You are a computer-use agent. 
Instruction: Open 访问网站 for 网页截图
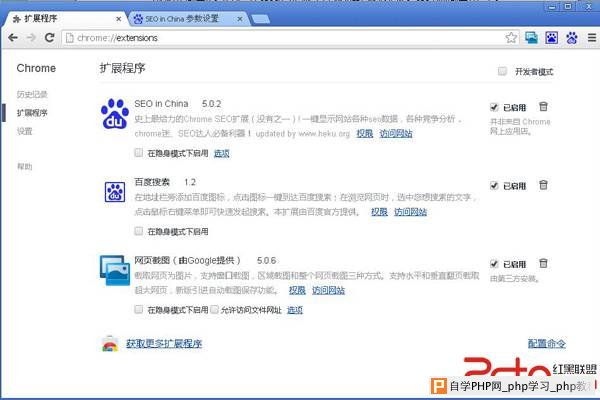click(x=328, y=290)
